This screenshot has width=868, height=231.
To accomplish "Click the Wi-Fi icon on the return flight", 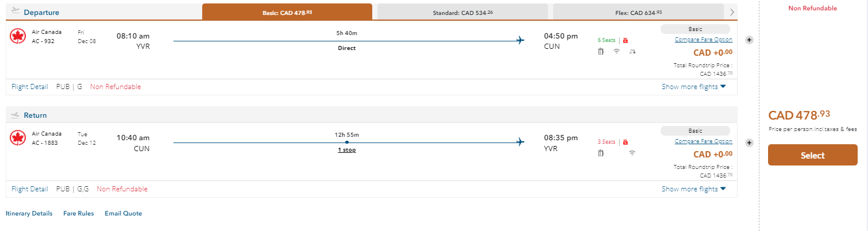I will [x=632, y=153].
